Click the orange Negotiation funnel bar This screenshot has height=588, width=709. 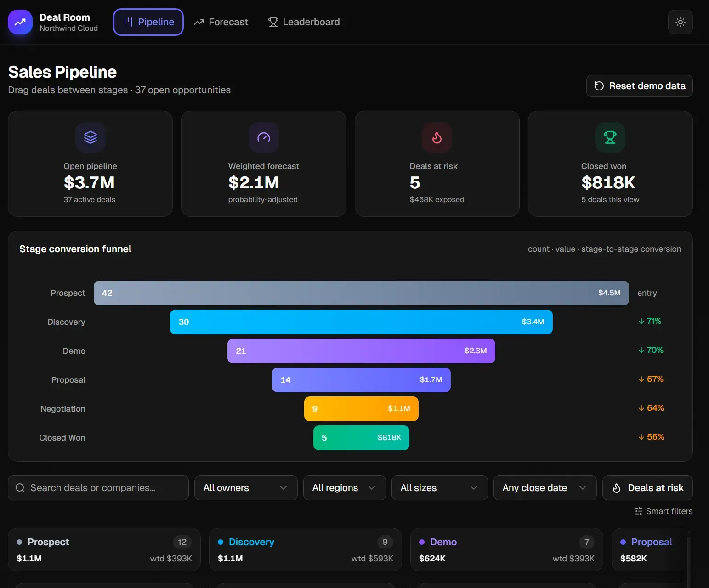(361, 409)
